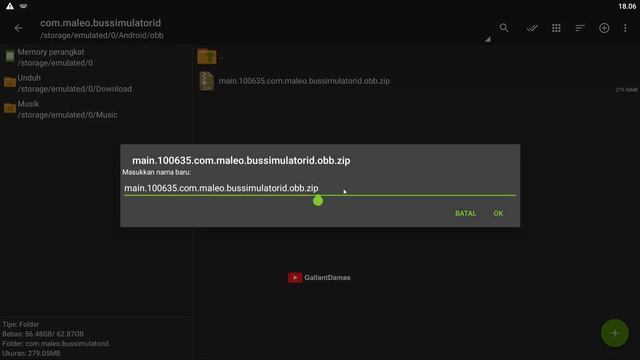Click the status bar clock 18.06

627,6
